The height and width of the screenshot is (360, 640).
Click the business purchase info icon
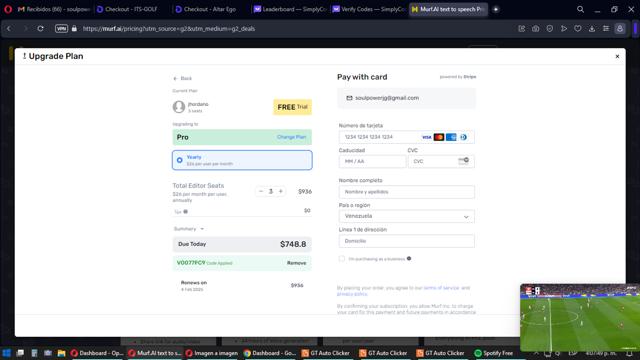pos(409,258)
